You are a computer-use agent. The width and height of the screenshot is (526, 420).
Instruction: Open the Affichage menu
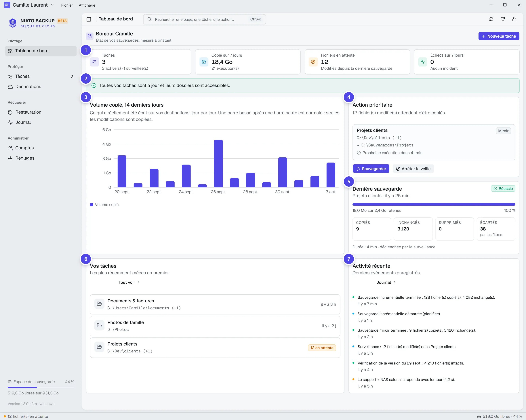(x=87, y=5)
